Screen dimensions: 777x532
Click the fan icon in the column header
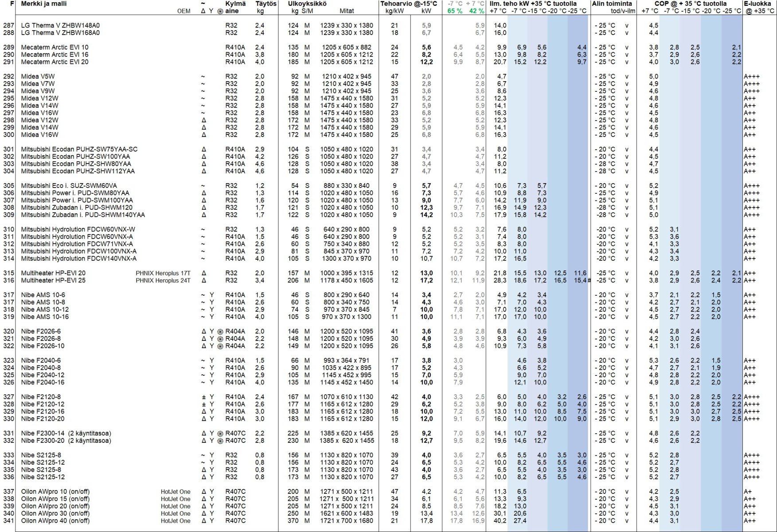click(220, 11)
